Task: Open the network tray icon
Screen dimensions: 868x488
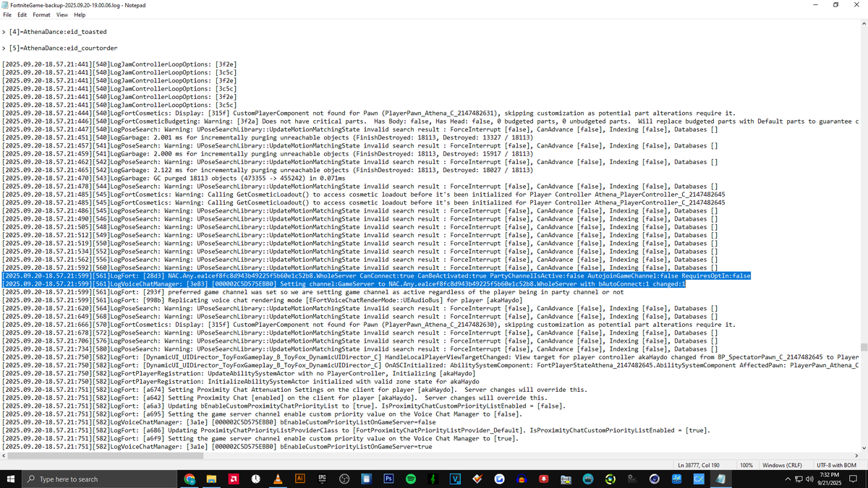Action: 799,479
